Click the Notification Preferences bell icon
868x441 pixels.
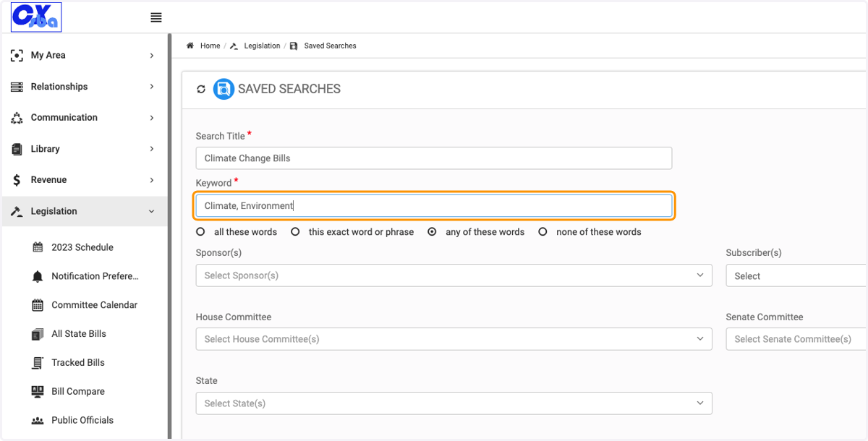coord(38,276)
